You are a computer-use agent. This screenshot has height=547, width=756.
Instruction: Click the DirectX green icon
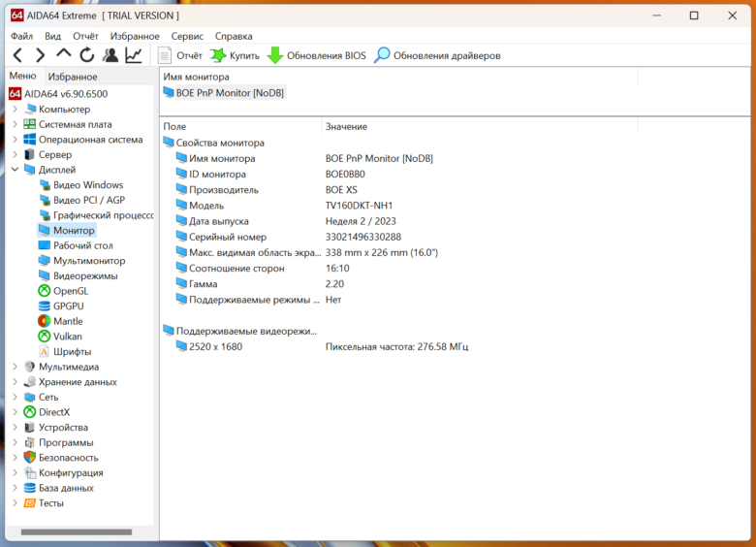(29, 412)
